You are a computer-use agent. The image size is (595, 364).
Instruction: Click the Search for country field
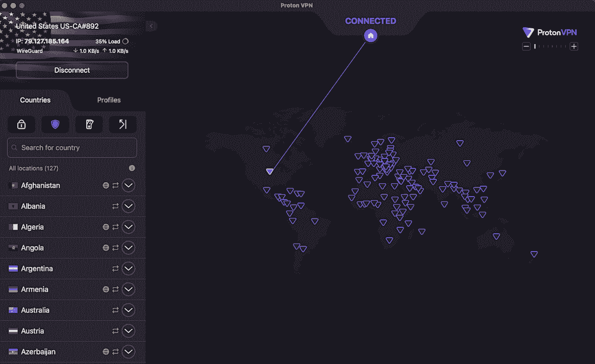click(72, 148)
